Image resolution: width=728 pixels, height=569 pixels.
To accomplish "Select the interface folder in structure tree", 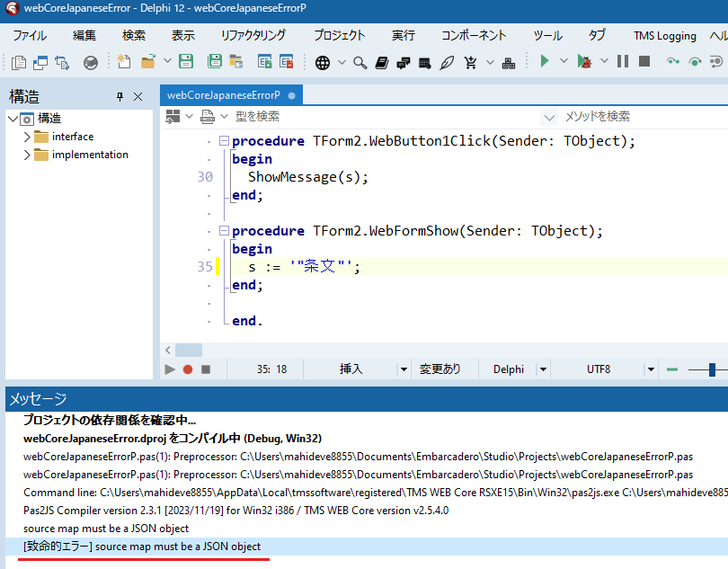I will tap(73, 137).
